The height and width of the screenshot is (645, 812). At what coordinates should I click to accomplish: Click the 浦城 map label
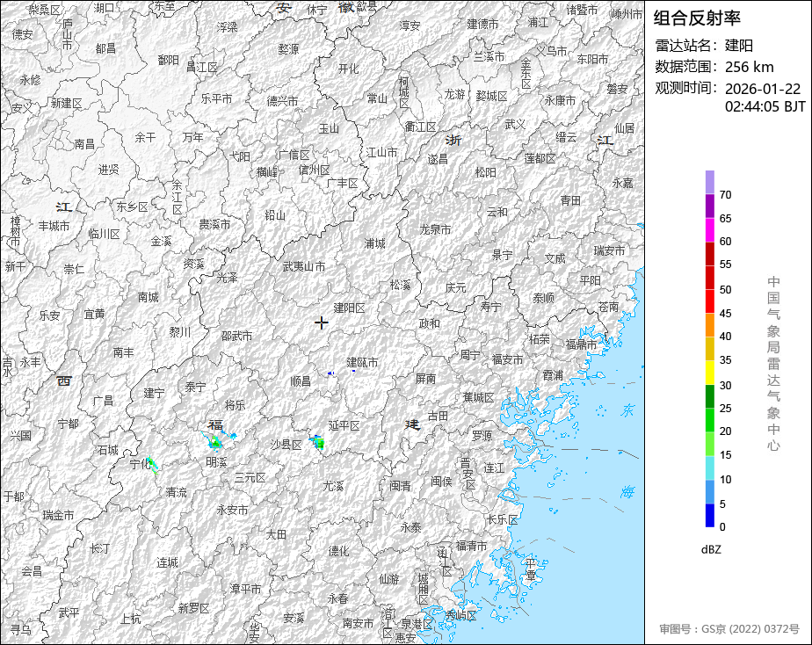(x=375, y=243)
